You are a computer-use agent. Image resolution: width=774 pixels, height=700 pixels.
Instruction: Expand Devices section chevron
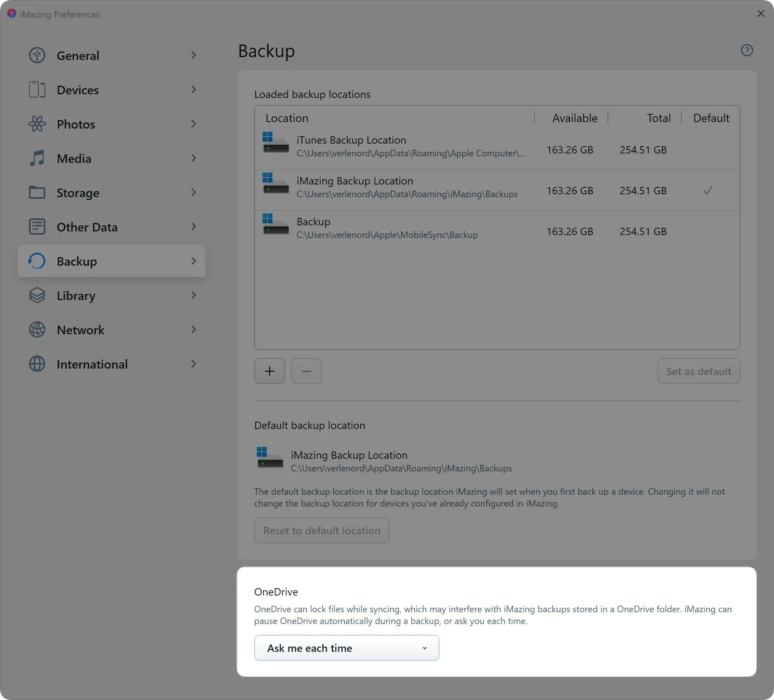click(194, 89)
